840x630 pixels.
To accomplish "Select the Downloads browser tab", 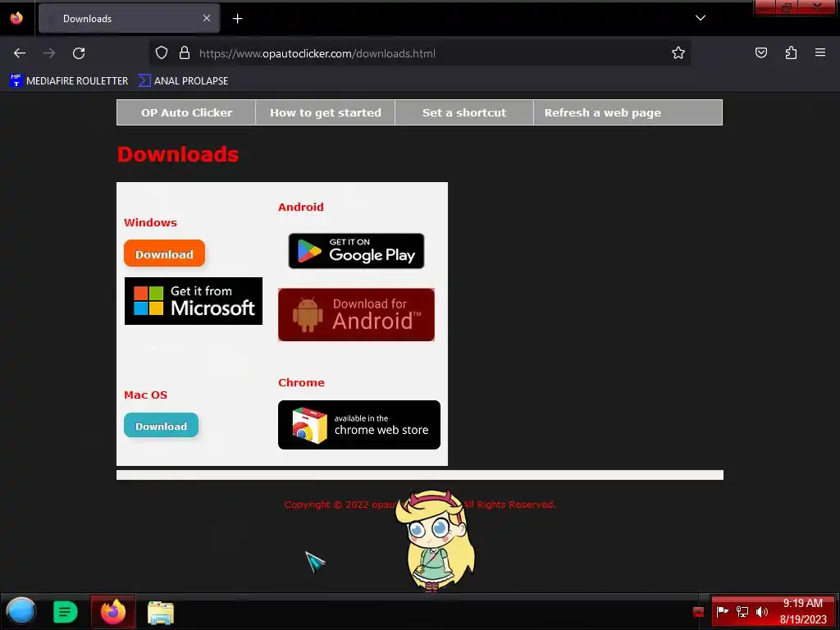I will (x=129, y=18).
